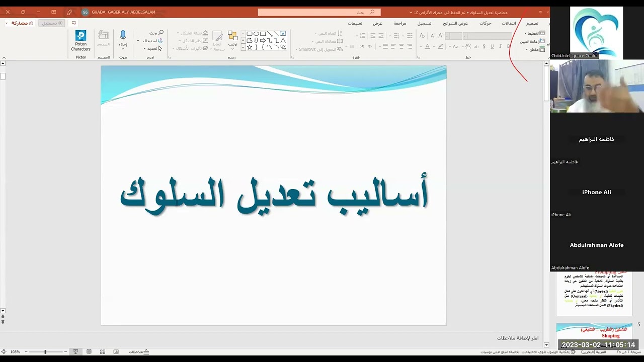Open Drawing (رسم) group dialog launcher
Viewport: 644px width, 362px height.
click(x=170, y=57)
